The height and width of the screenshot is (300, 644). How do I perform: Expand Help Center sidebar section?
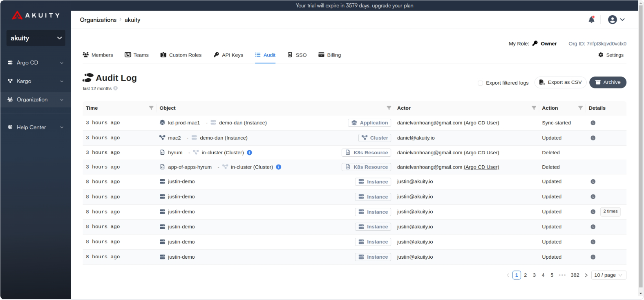(36, 127)
